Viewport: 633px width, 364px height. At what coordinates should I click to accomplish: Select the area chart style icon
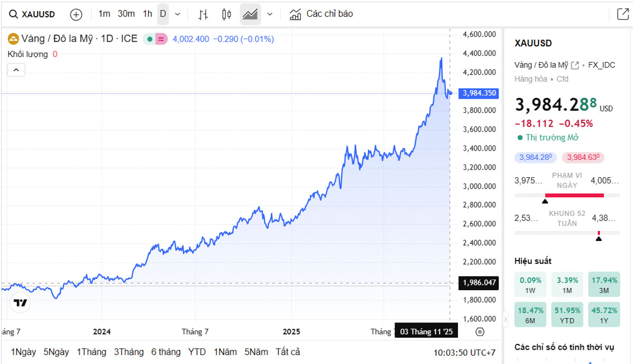(250, 14)
